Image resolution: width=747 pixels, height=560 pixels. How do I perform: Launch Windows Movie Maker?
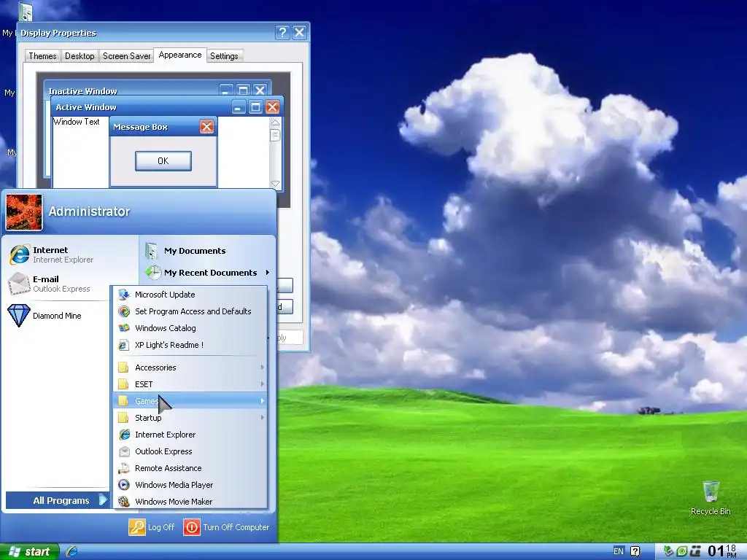[x=190, y=502]
